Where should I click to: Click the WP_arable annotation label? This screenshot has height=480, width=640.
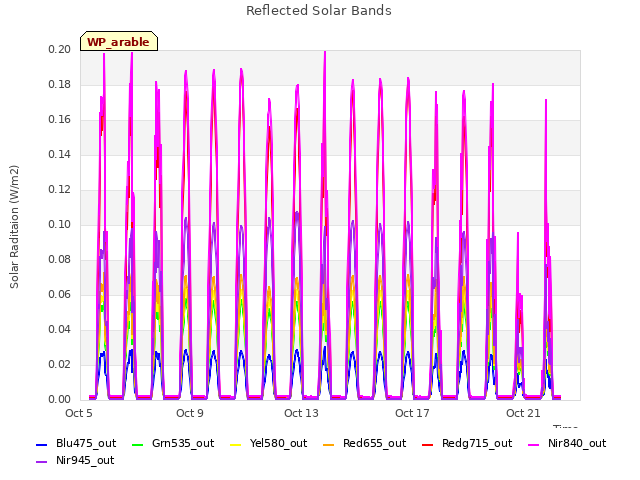tap(119, 41)
